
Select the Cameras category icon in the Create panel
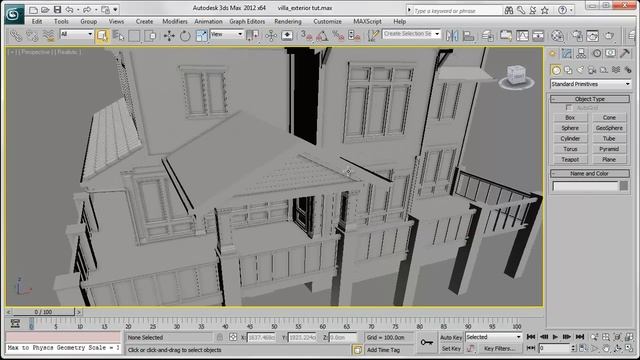(592, 70)
